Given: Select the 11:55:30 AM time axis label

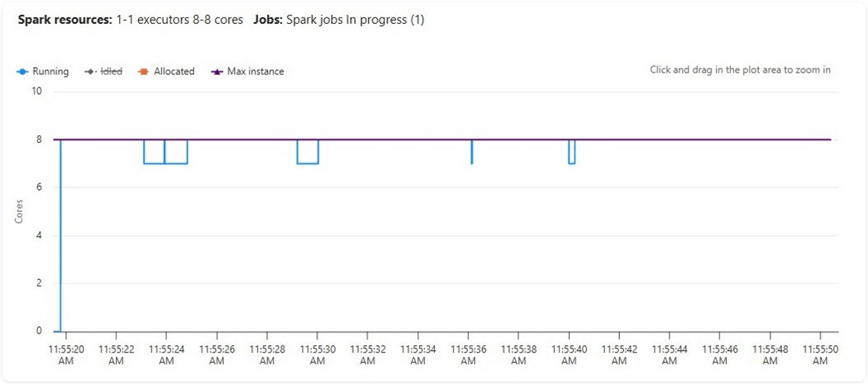Looking at the screenshot, I should (x=317, y=355).
